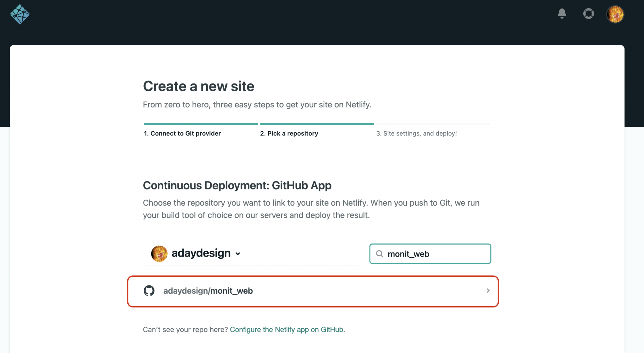Click the progress bar under Pick a repository
Viewport: 644px width, 353px height.
coord(317,123)
